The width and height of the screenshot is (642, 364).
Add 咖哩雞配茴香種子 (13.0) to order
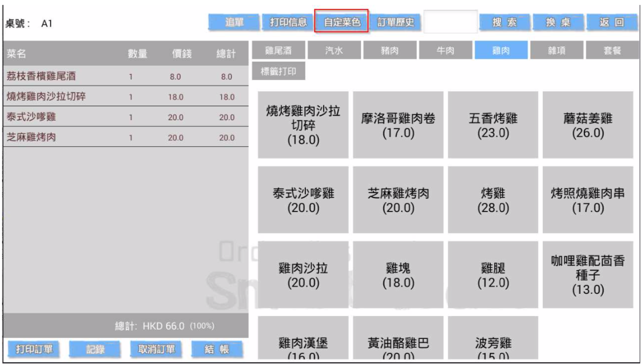point(588,275)
